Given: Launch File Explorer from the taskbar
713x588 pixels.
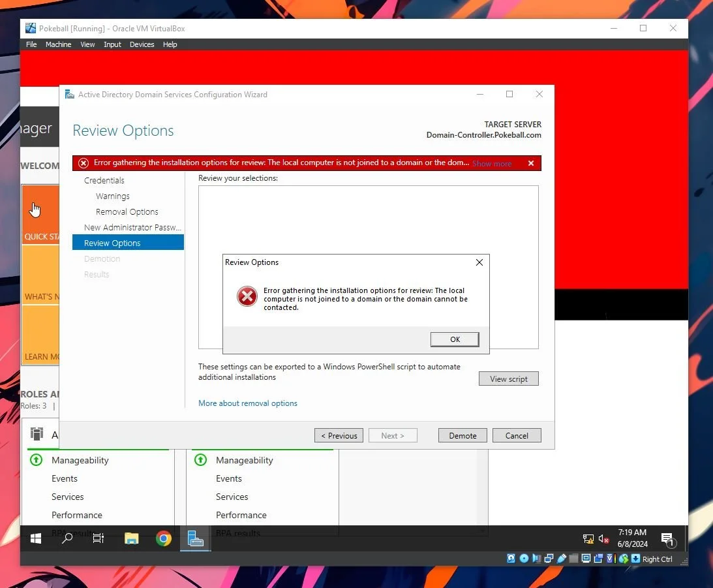Looking at the screenshot, I should click(x=131, y=538).
